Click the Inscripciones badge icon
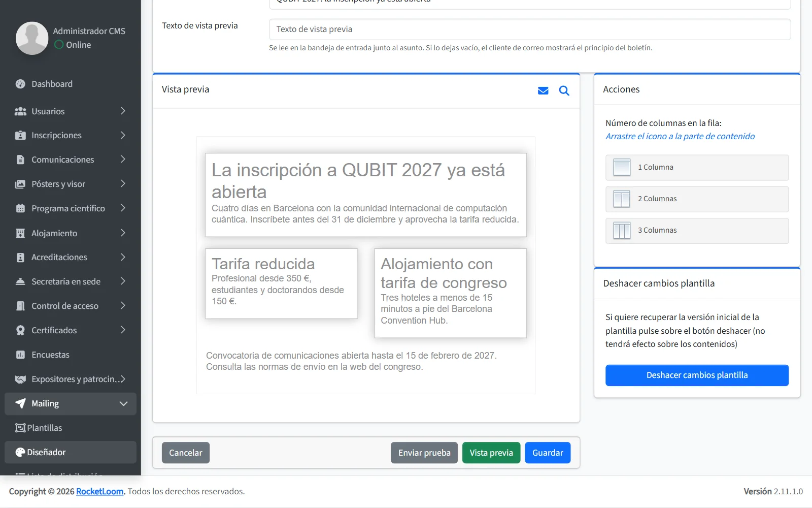The image size is (812, 508). [x=20, y=136]
